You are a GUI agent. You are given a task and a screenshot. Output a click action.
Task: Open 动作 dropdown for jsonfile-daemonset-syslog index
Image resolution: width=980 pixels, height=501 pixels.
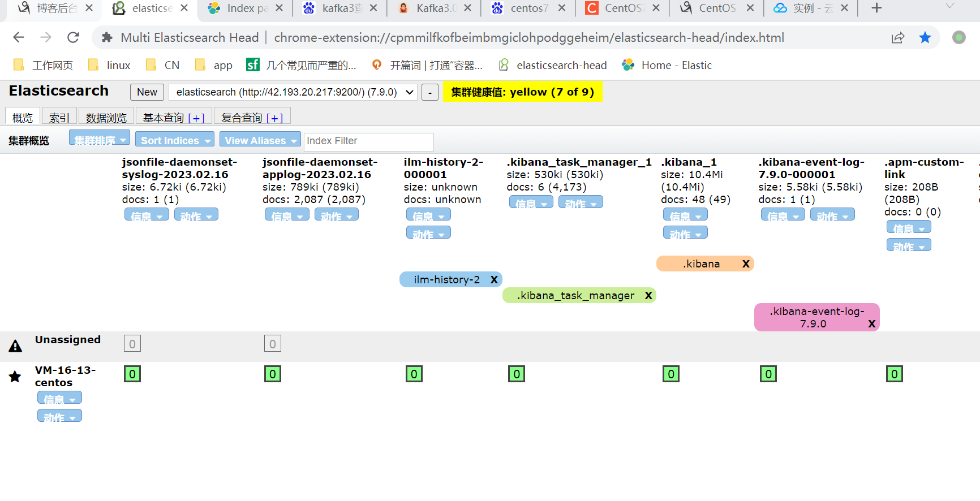tap(196, 215)
